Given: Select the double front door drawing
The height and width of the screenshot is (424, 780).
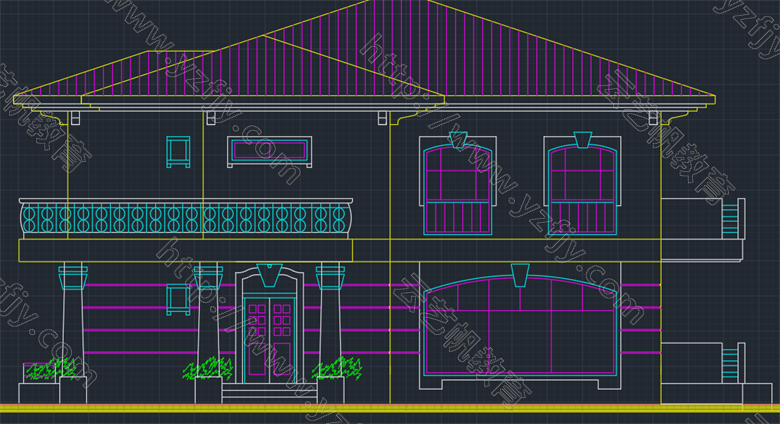Looking at the screenshot, I should pyautogui.click(x=269, y=340).
